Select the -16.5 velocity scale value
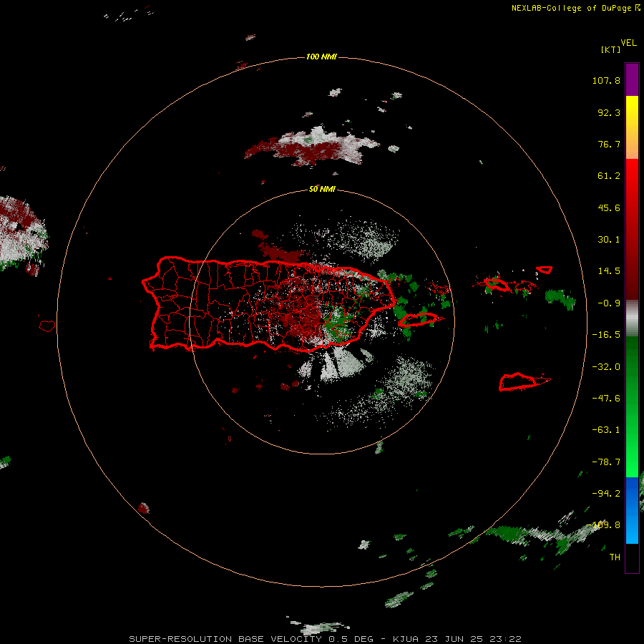The height and width of the screenshot is (644, 644). pos(606,335)
